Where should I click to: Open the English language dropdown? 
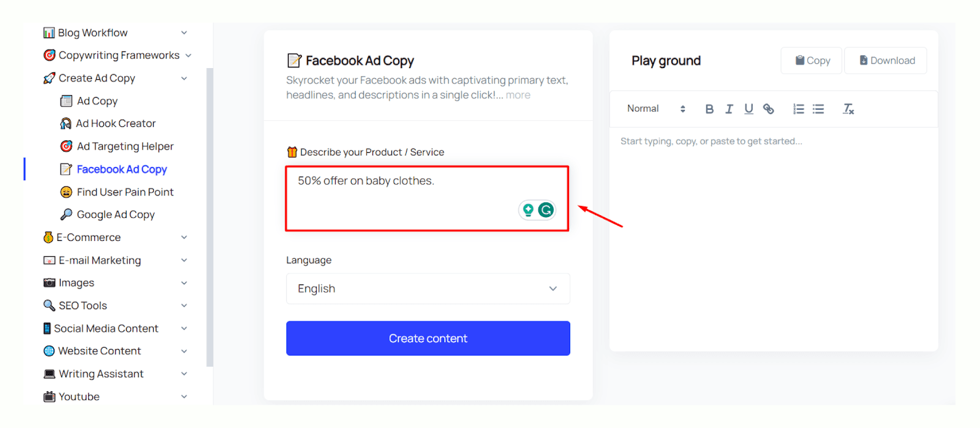(428, 289)
